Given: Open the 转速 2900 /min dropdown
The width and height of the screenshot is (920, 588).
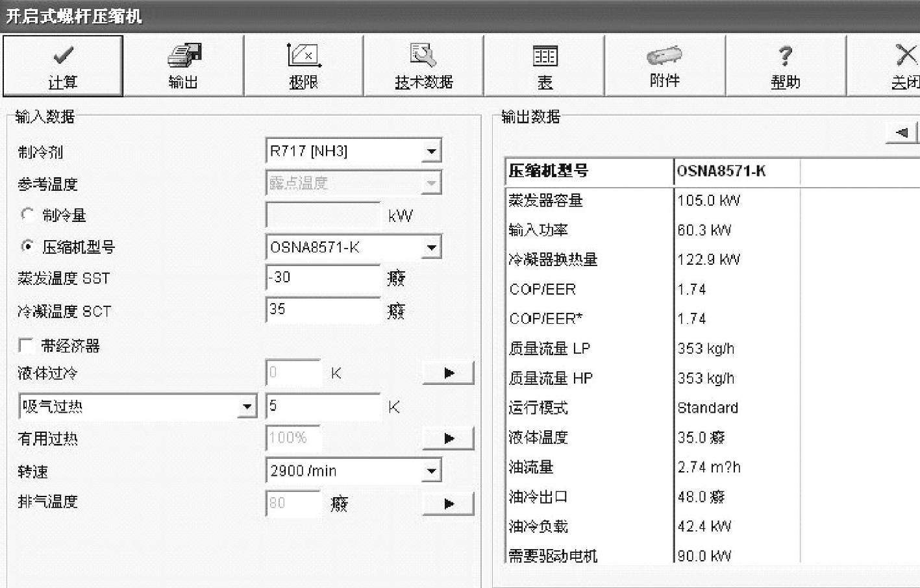Looking at the screenshot, I should pos(431,471).
